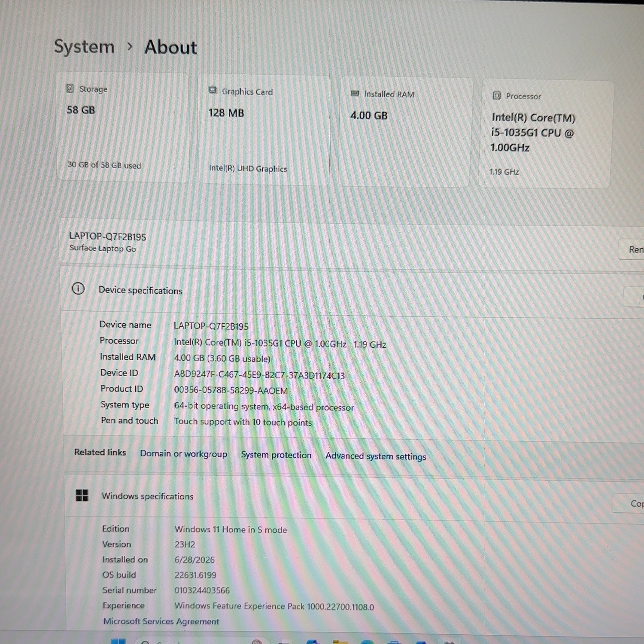This screenshot has height=644, width=644.
Task: Click the Processor chip icon
Action: pyautogui.click(x=497, y=95)
